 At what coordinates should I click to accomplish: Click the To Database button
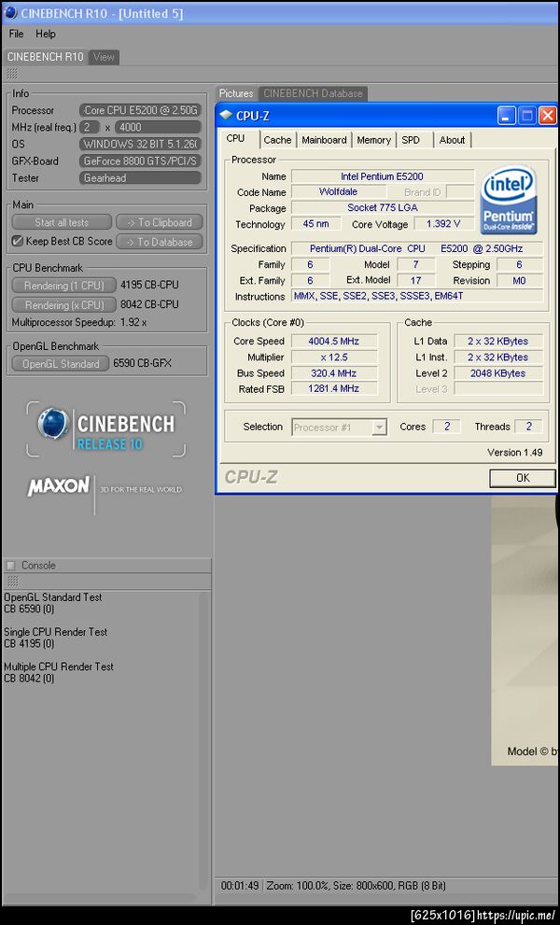click(160, 242)
